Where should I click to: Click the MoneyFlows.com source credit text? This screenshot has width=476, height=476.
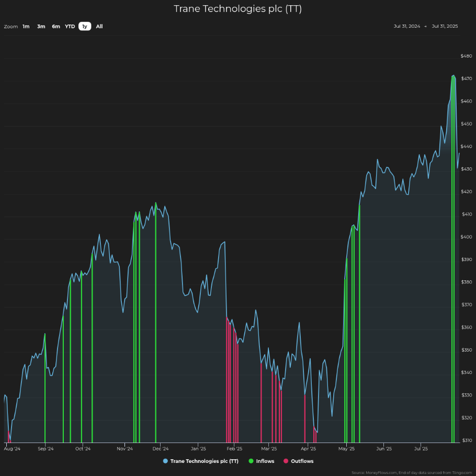(x=412, y=473)
